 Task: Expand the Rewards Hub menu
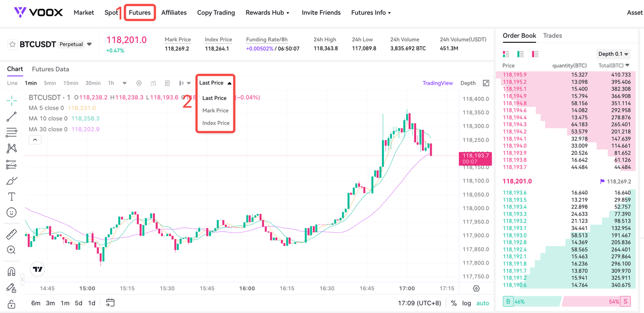pyautogui.click(x=267, y=13)
